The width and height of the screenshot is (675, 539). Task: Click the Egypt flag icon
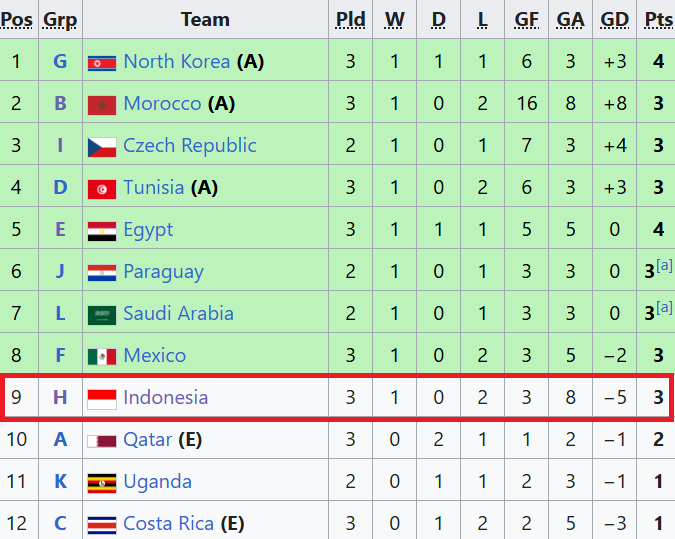[102, 230]
